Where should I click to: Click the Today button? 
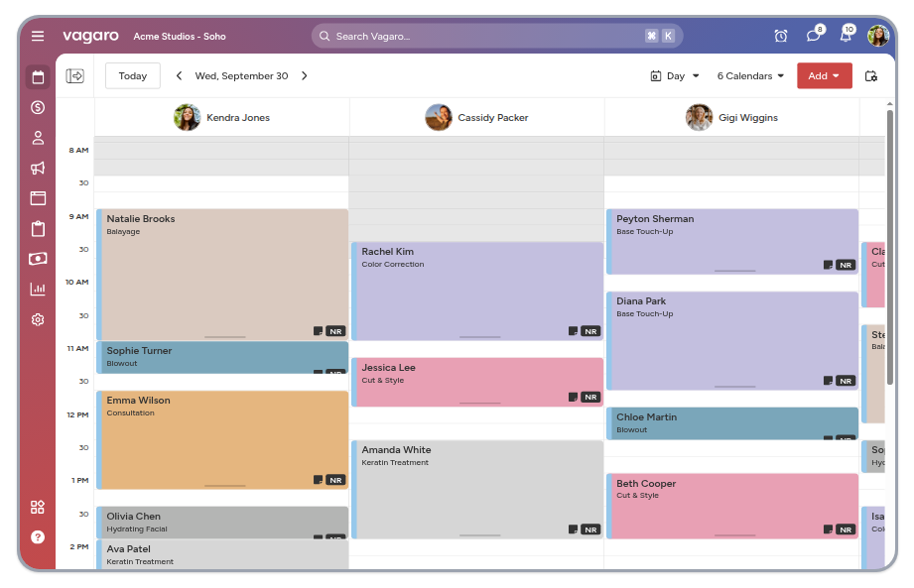[x=133, y=76]
